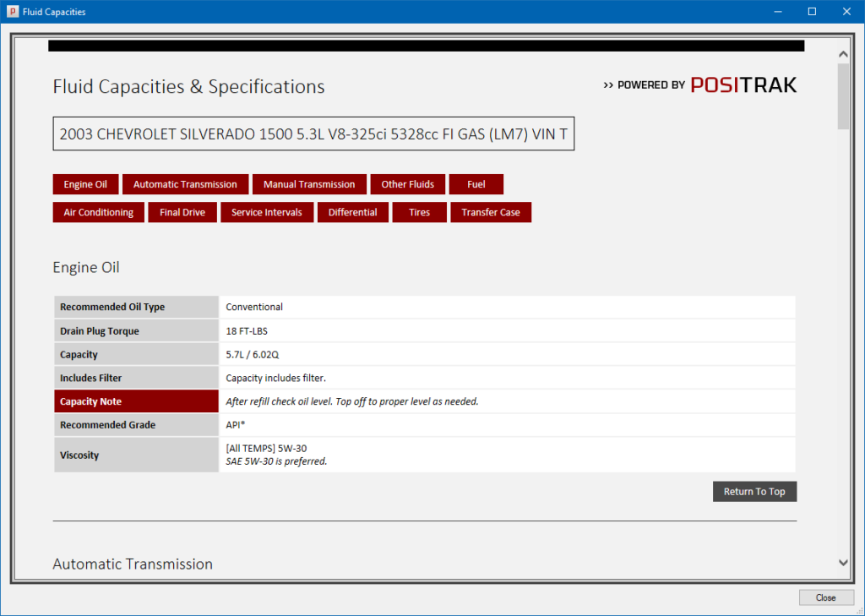Select the Drain Plug Torque label

(x=136, y=330)
